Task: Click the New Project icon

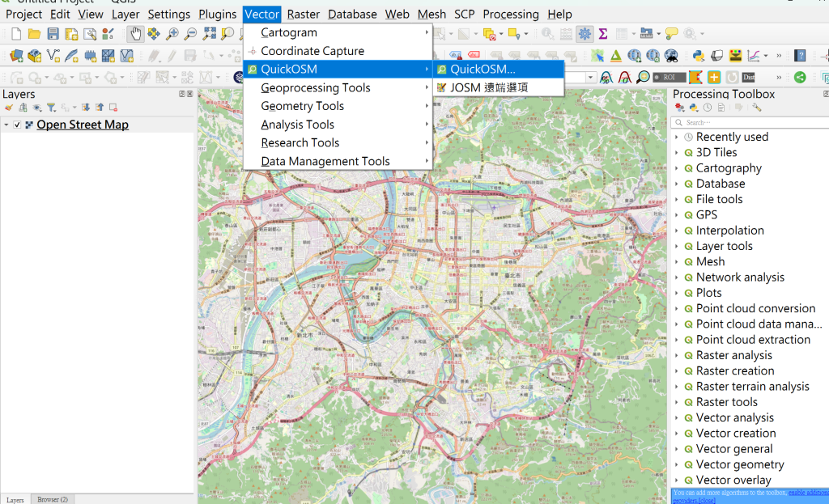Action: 16,34
